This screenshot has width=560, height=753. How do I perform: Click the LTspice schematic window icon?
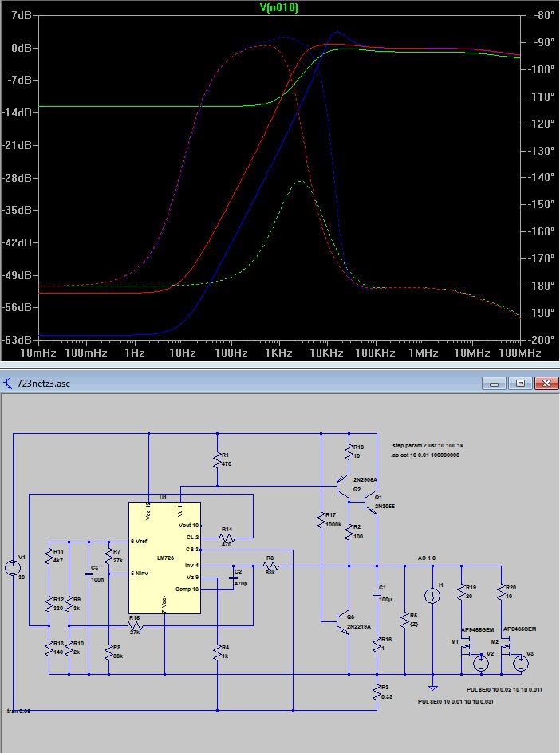(8, 383)
